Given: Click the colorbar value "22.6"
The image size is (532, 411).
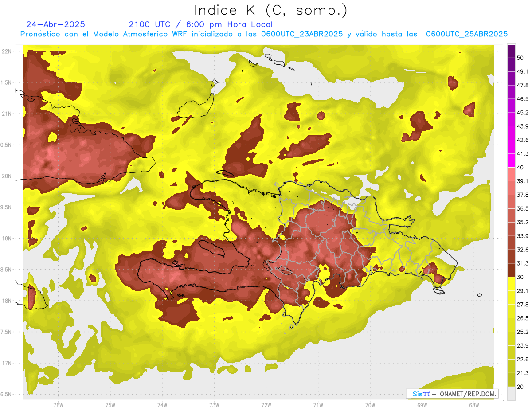Looking at the screenshot, I should pyautogui.click(x=522, y=359).
